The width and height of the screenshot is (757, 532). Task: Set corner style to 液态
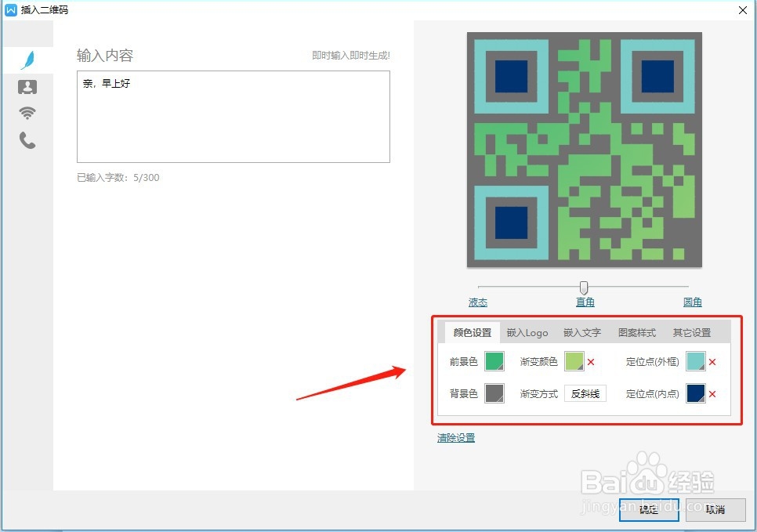(478, 302)
